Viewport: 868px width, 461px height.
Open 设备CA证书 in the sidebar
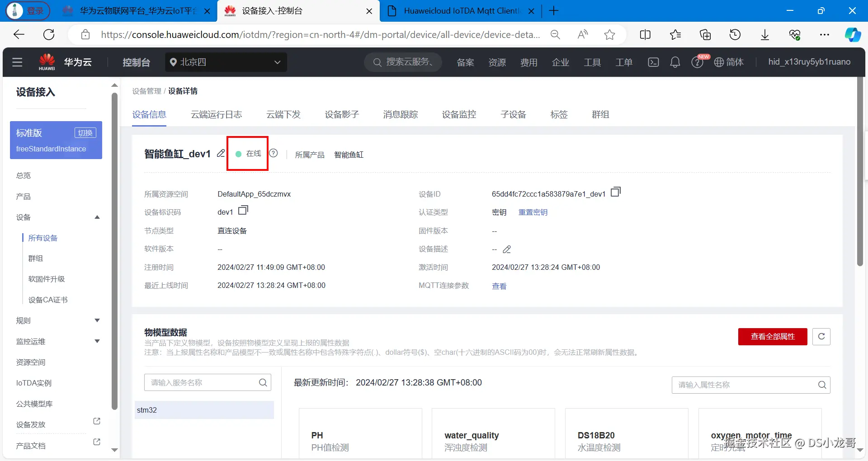tap(48, 300)
